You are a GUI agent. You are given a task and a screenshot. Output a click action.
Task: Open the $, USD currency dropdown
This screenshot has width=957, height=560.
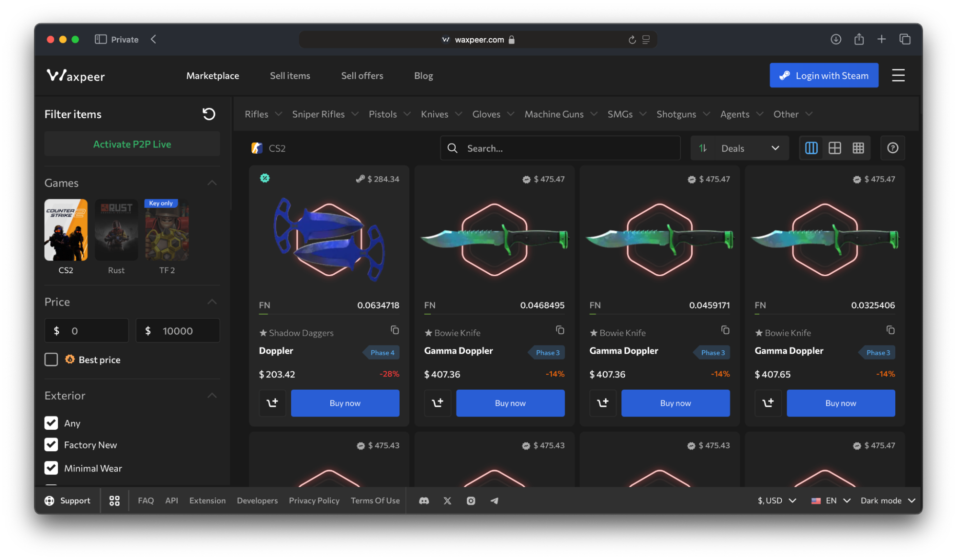click(x=777, y=501)
